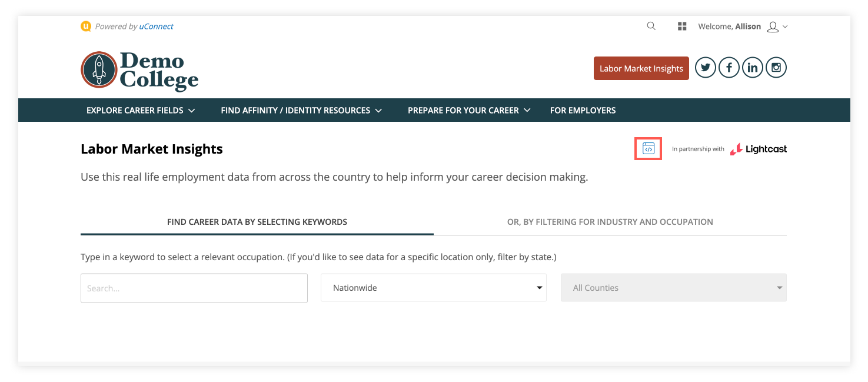Expand the Explore Career Fields menu
This screenshot has height=382, width=868.
tap(141, 110)
